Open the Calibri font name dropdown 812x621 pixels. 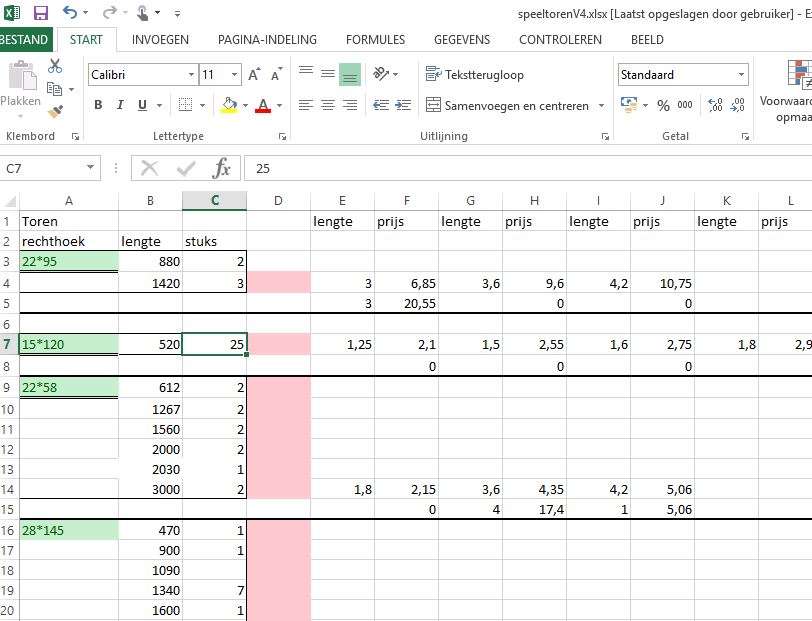[x=191, y=75]
